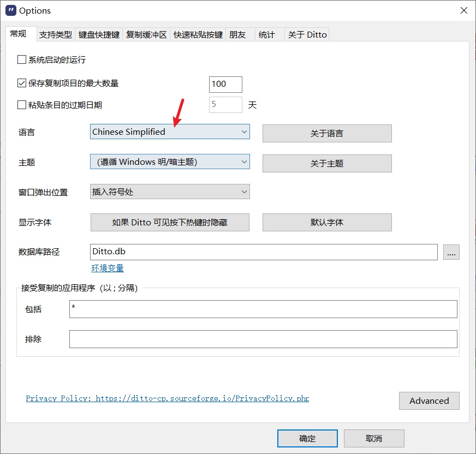Click the Advanced button
The height and width of the screenshot is (454, 476).
tap(429, 401)
